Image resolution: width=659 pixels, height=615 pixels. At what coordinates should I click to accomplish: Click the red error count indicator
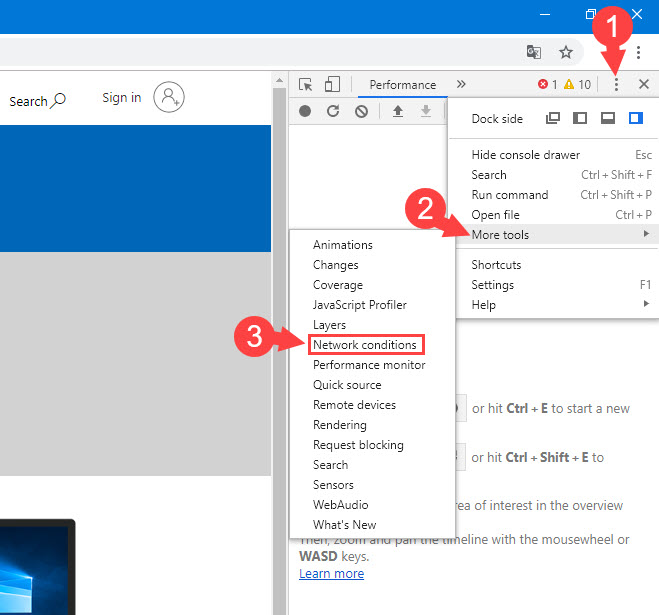(548, 84)
